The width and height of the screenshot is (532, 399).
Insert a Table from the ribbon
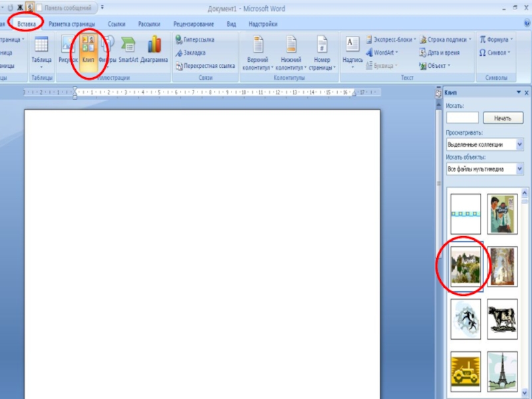(41, 52)
